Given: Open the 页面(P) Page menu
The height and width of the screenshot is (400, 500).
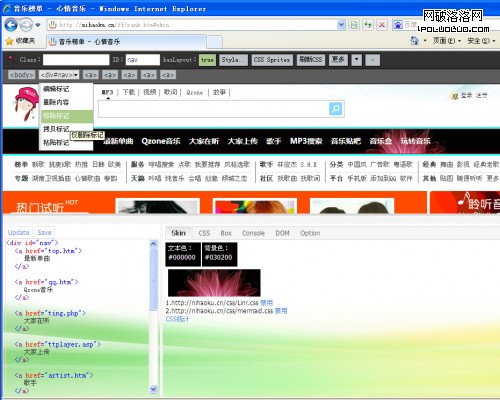Looking at the screenshot, I should pos(447,41).
